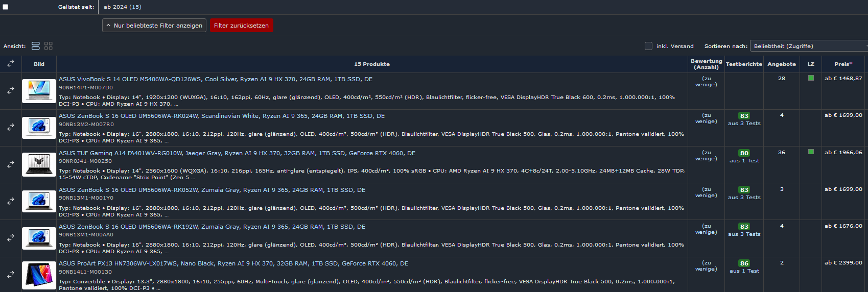The width and height of the screenshot is (868, 292).
Task: Add ProArt PX13 to comparison
Action: coord(11,275)
